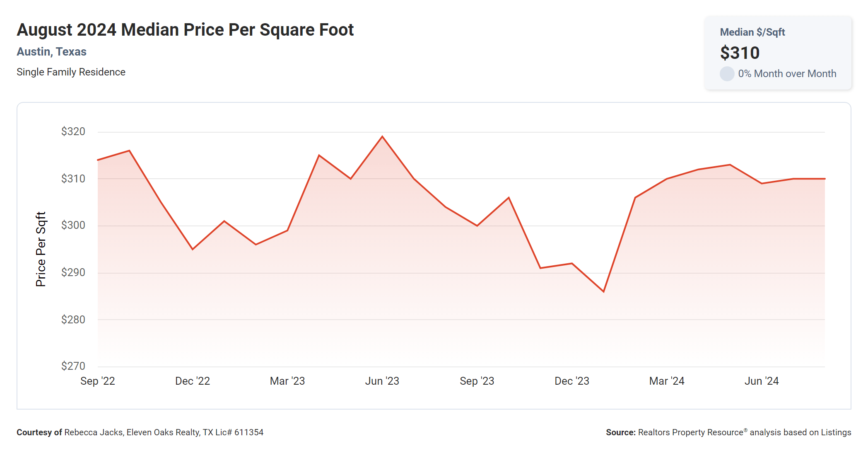Click the Sep '22 x-axis label
Image resolution: width=868 pixels, height=456 pixels.
coord(97,381)
